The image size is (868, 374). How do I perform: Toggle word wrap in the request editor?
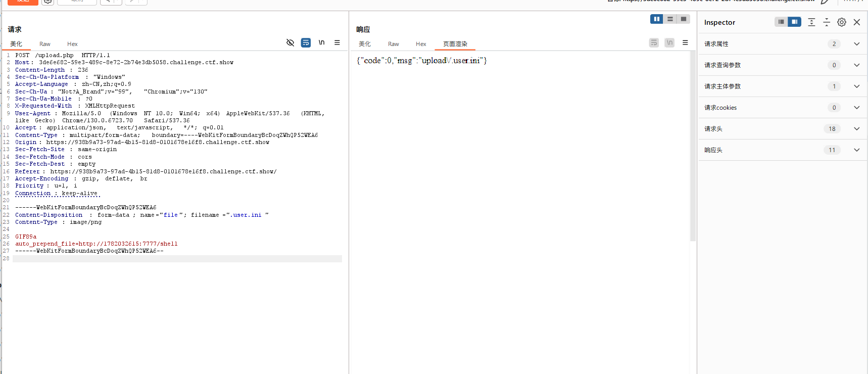tap(306, 43)
